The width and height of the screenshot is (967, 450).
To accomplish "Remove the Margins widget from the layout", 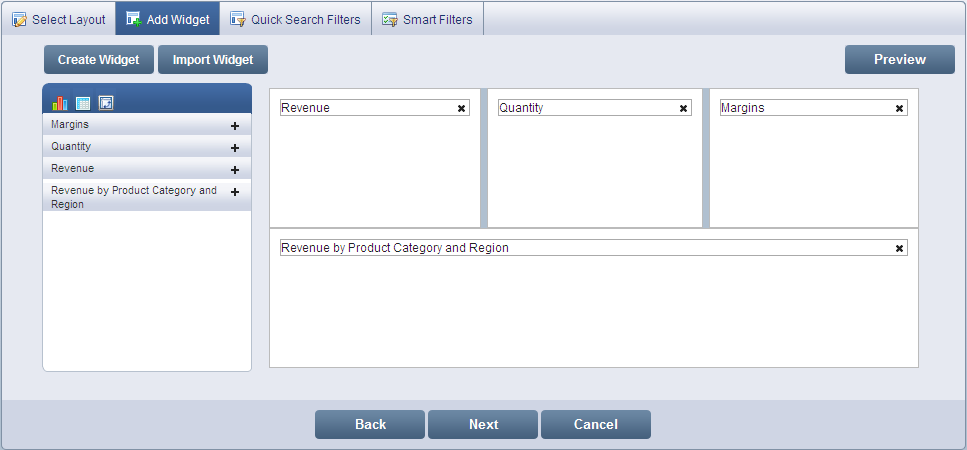I will (x=899, y=108).
